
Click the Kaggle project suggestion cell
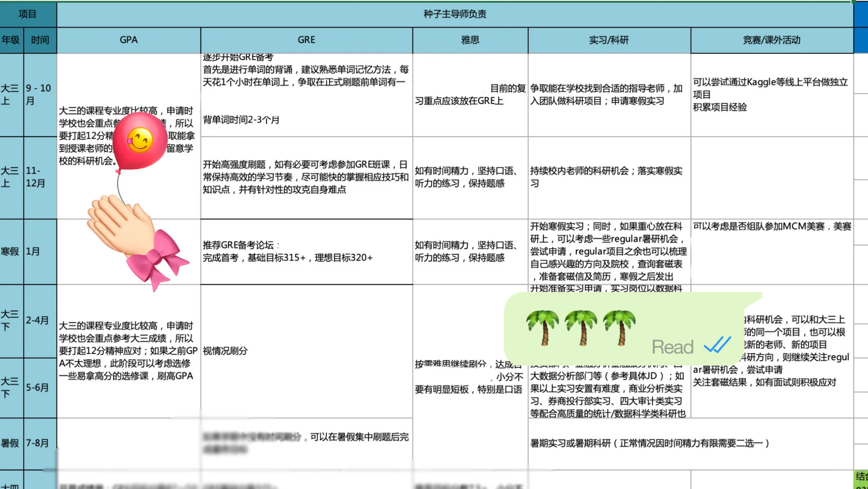pyautogui.click(x=772, y=95)
